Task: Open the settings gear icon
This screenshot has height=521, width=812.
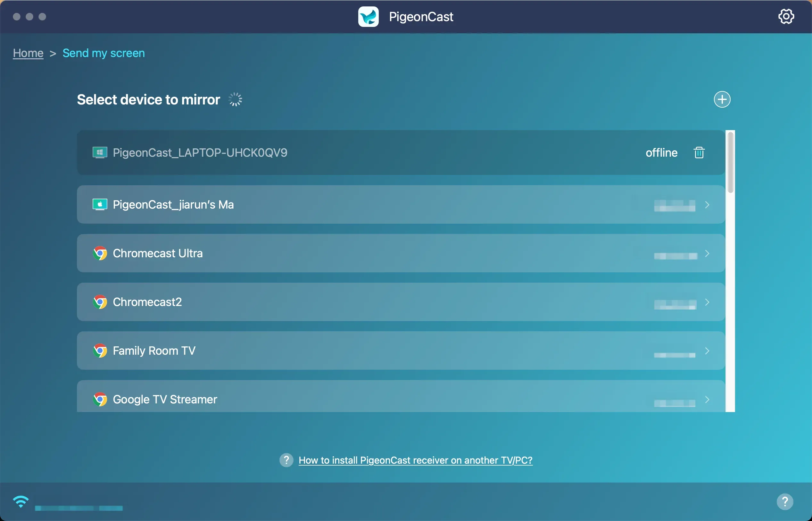Action: pyautogui.click(x=786, y=16)
